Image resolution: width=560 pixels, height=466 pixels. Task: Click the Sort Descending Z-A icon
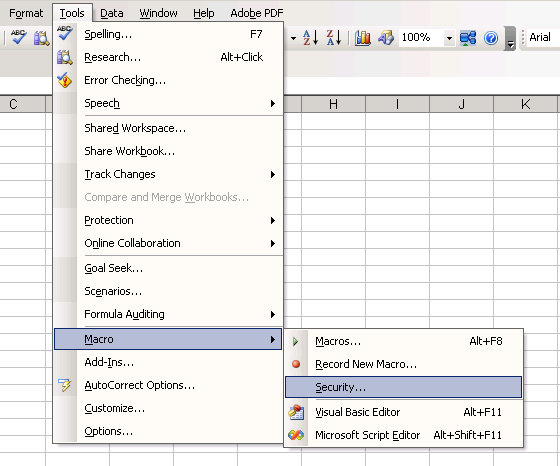[334, 37]
